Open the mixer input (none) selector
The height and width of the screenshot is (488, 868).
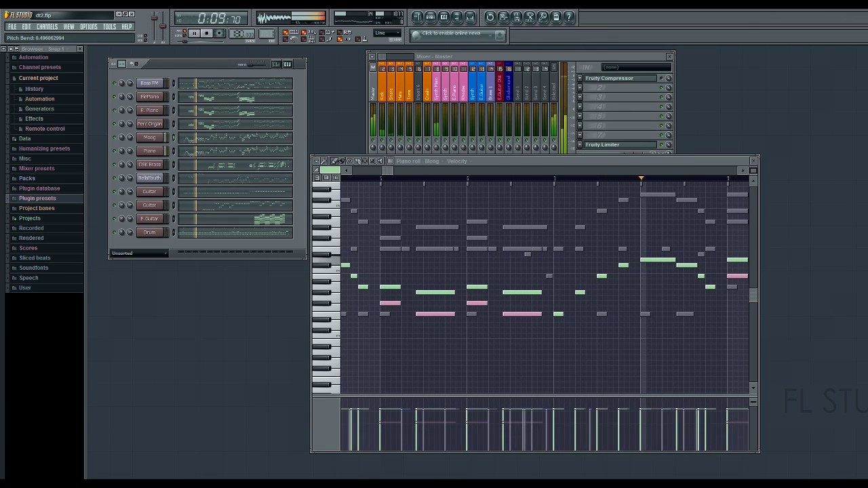(635, 67)
